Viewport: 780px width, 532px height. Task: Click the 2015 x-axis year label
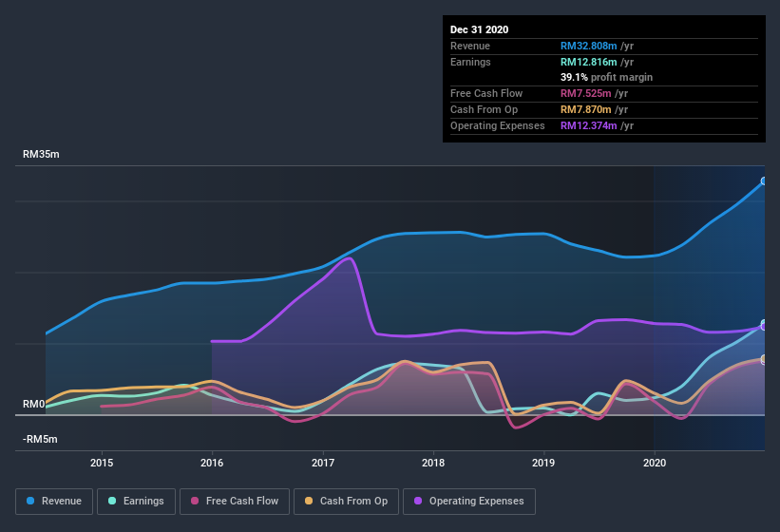click(x=102, y=463)
